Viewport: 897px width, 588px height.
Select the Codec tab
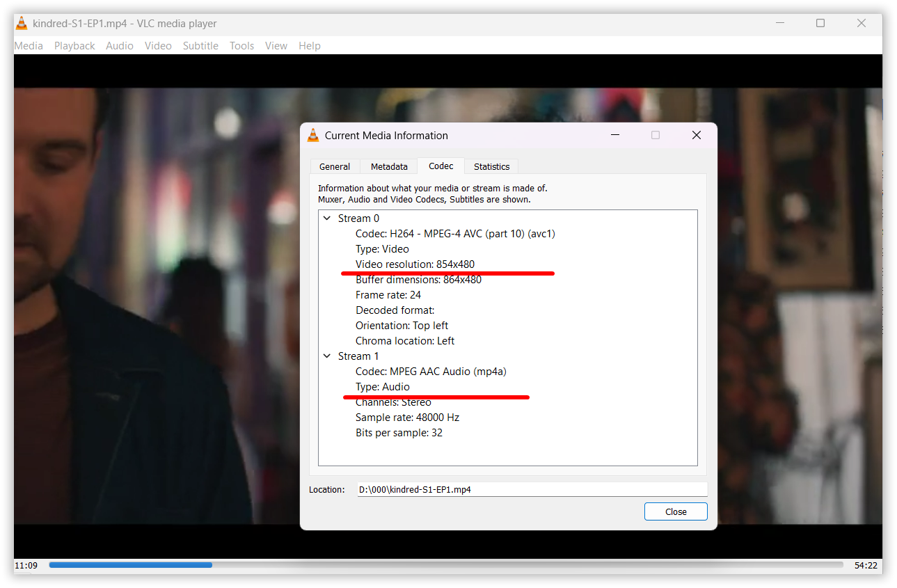[441, 166]
